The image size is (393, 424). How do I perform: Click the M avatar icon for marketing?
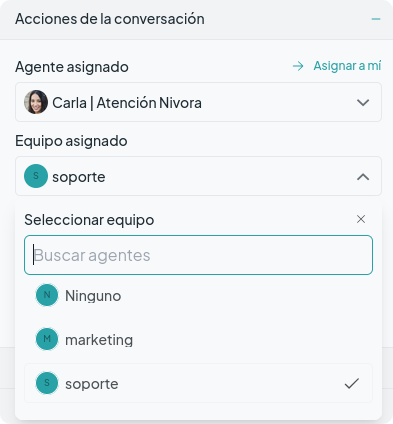click(x=47, y=339)
